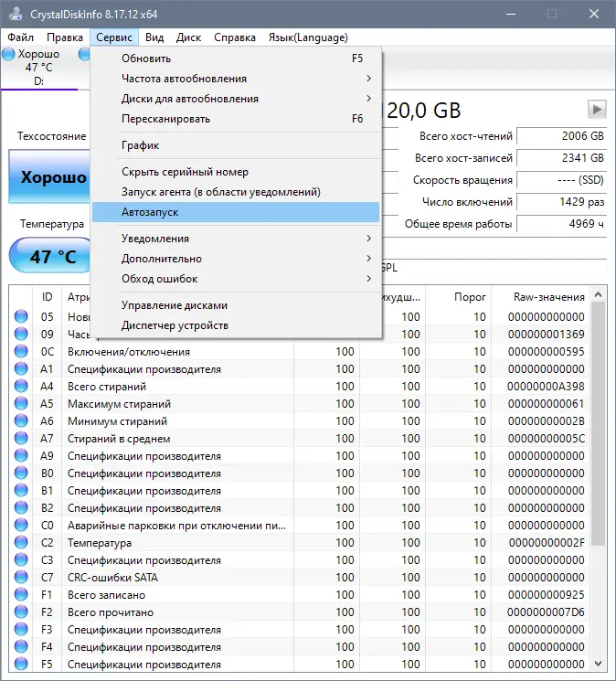Click the status orb for attribute C7

21,577
